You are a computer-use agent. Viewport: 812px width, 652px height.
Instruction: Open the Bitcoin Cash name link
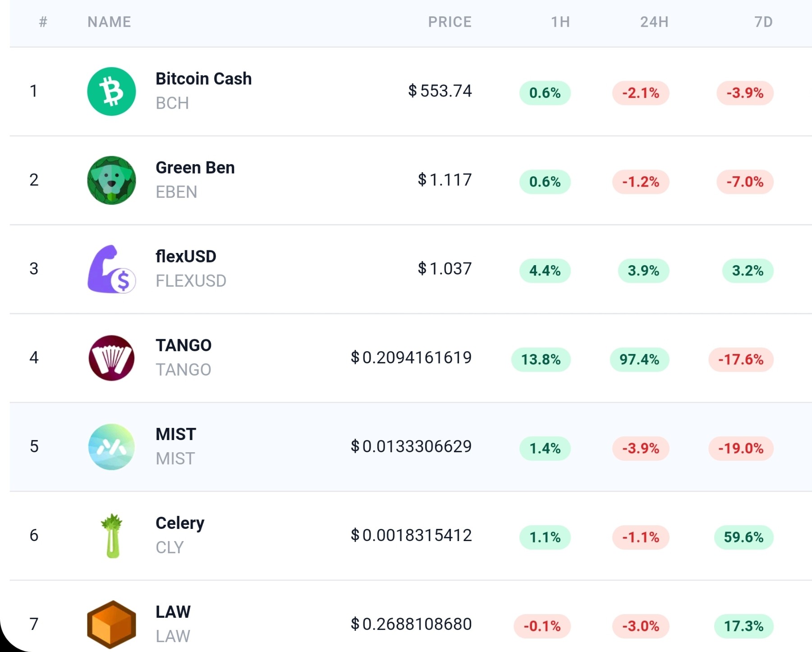203,78
